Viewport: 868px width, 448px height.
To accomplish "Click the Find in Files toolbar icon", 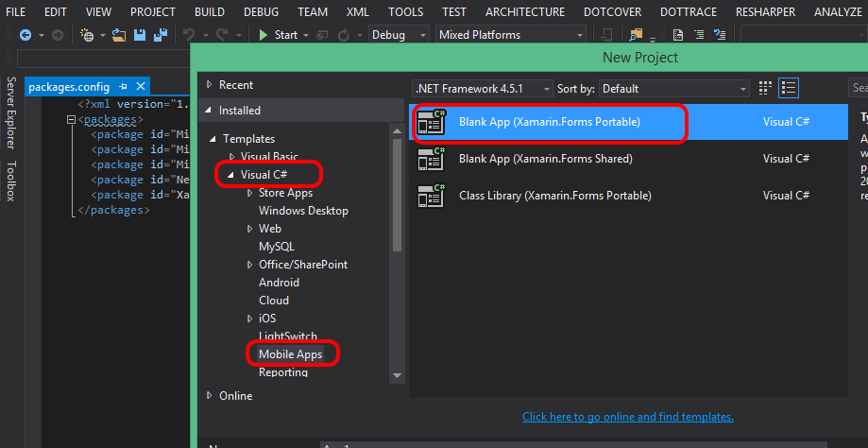I will [x=636, y=35].
